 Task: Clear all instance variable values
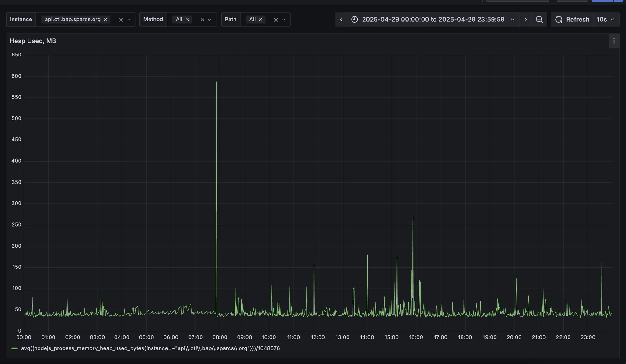[x=121, y=20]
